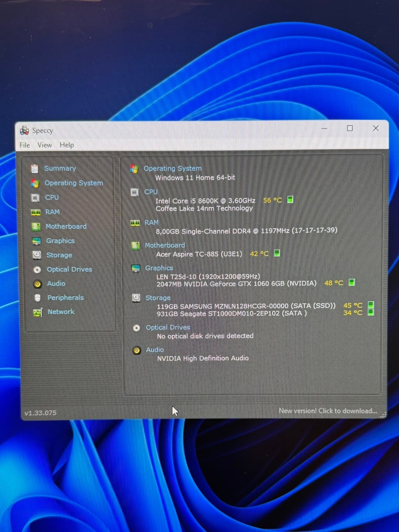Screen dimensions: 399x532
Task: Click the CPU chip icon in summary panel
Action: [134, 192]
